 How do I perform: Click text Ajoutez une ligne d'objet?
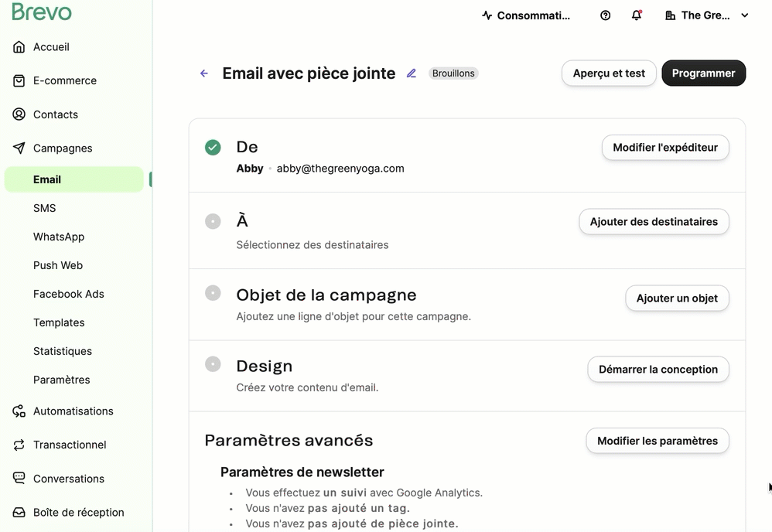[x=354, y=316]
